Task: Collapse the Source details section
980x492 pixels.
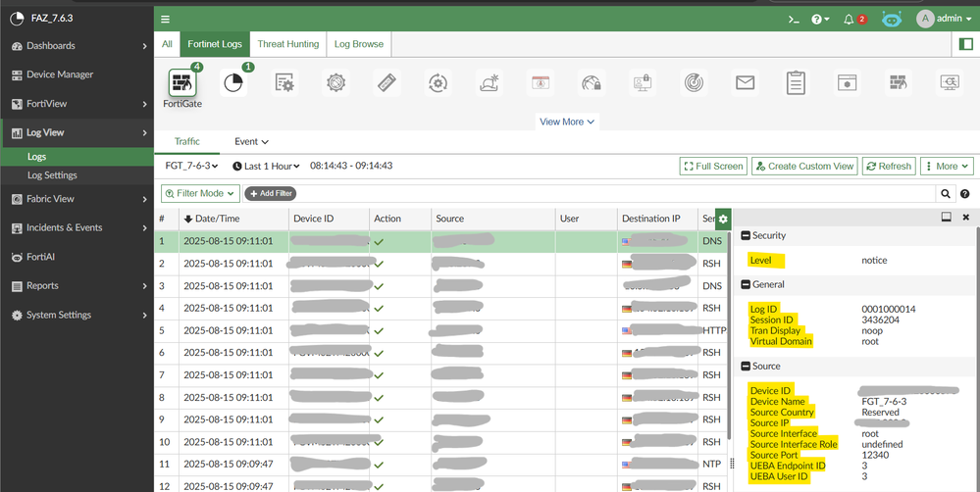Action: [x=746, y=367]
